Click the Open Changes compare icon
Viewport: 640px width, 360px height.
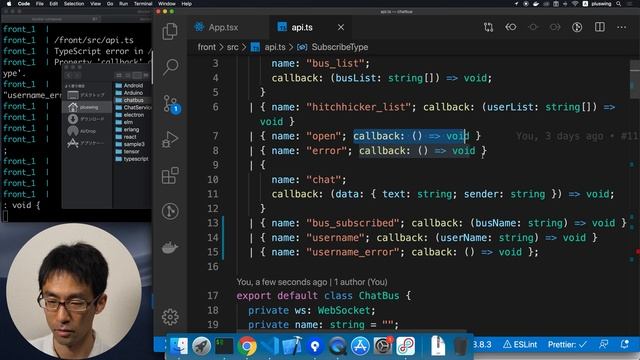489,27
